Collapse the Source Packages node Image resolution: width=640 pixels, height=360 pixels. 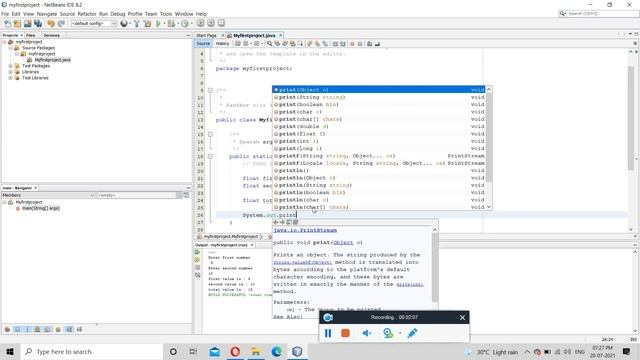click(x=11, y=48)
